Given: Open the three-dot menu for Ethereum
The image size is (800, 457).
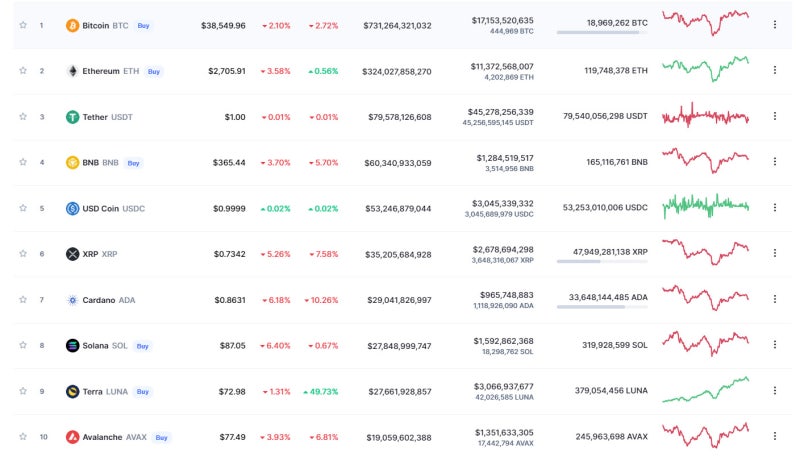Looking at the screenshot, I should (x=774, y=70).
